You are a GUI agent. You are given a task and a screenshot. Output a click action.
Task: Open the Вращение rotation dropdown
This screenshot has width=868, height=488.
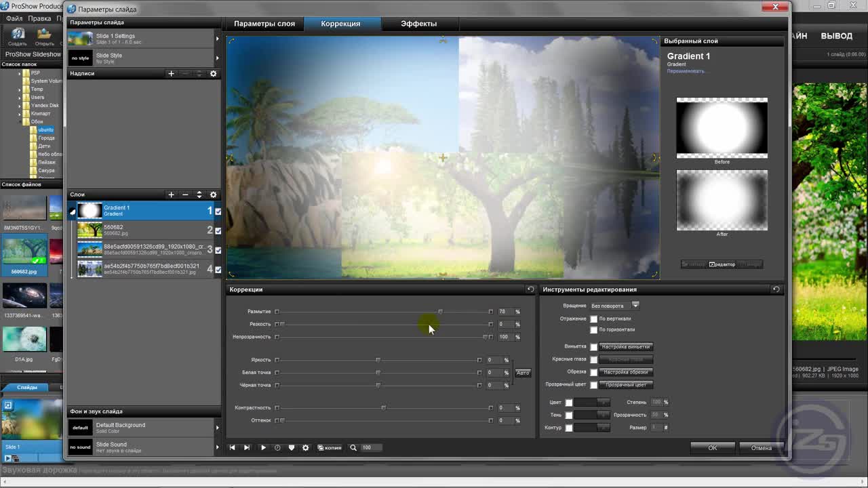point(635,306)
